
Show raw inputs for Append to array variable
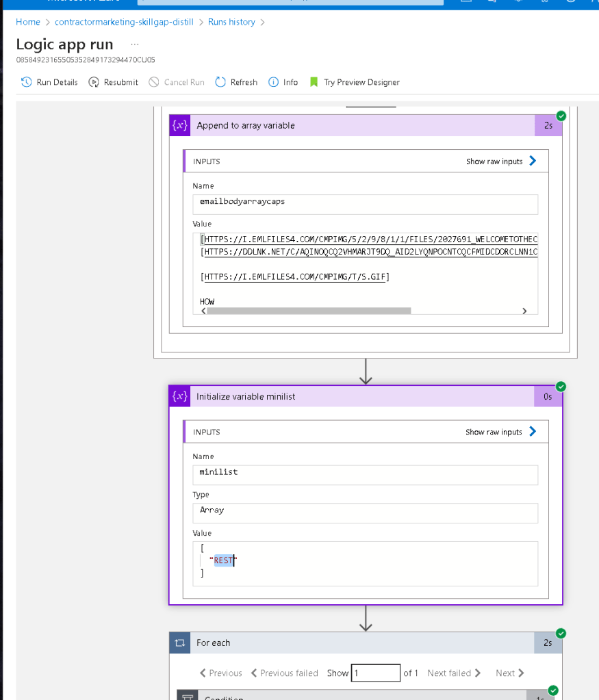[x=494, y=161]
